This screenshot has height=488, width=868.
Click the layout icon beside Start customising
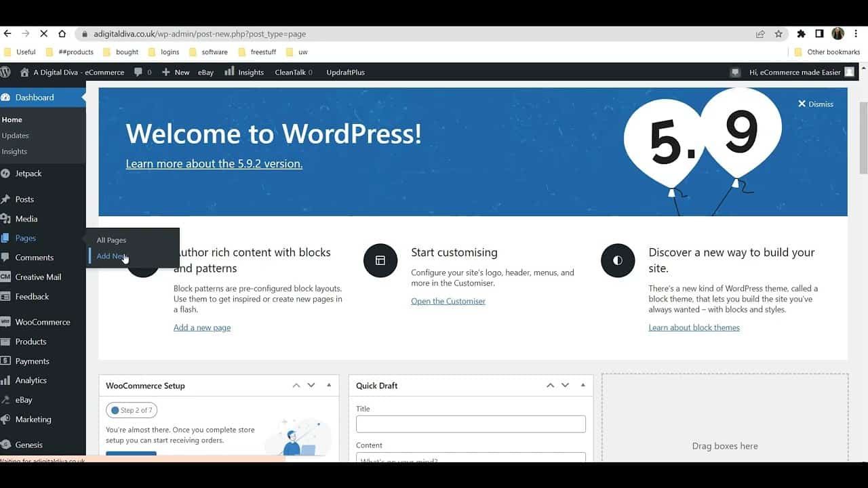click(x=380, y=260)
